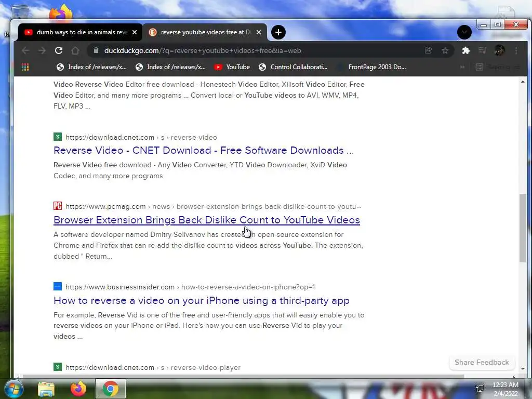The height and width of the screenshot is (399, 532).
Task: Click the download.cnet.com reverse-video URL
Action: pyautogui.click(x=141, y=137)
